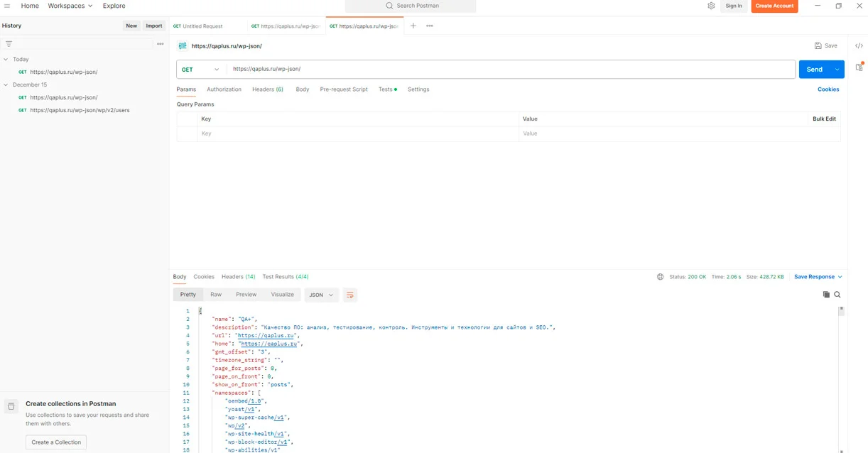The height and width of the screenshot is (453, 868).
Task: Toggle line wrap in response
Action: point(350,295)
